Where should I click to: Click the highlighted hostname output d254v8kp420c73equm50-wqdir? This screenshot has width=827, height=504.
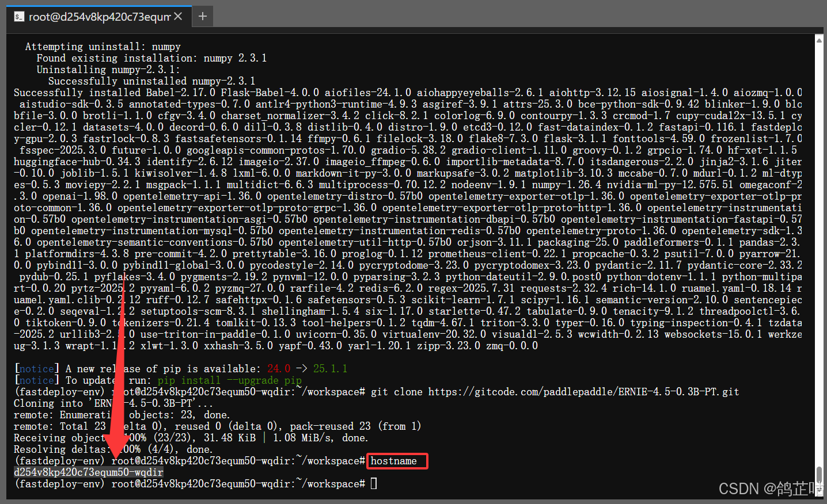click(89, 472)
